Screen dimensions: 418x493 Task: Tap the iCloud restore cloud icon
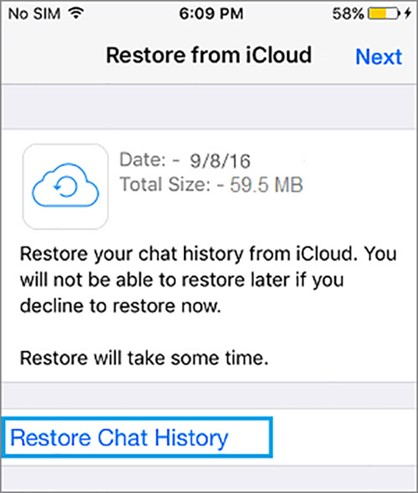pos(65,186)
